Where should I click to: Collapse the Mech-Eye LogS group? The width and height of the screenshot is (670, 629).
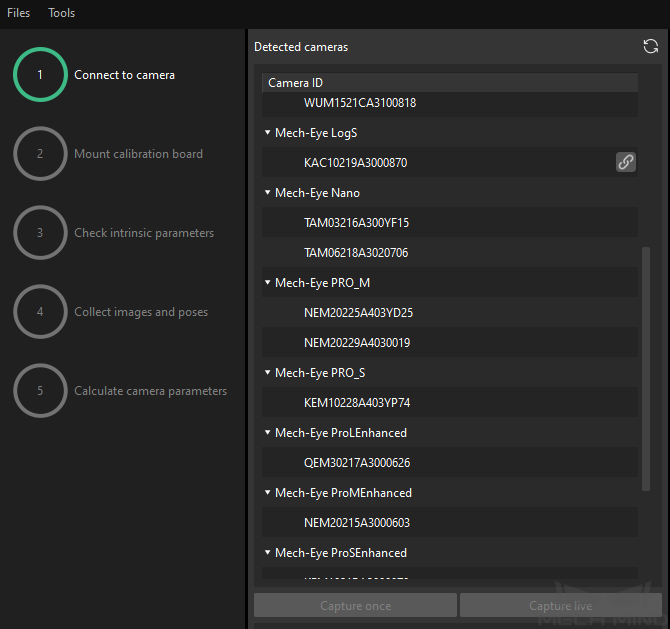(x=267, y=132)
